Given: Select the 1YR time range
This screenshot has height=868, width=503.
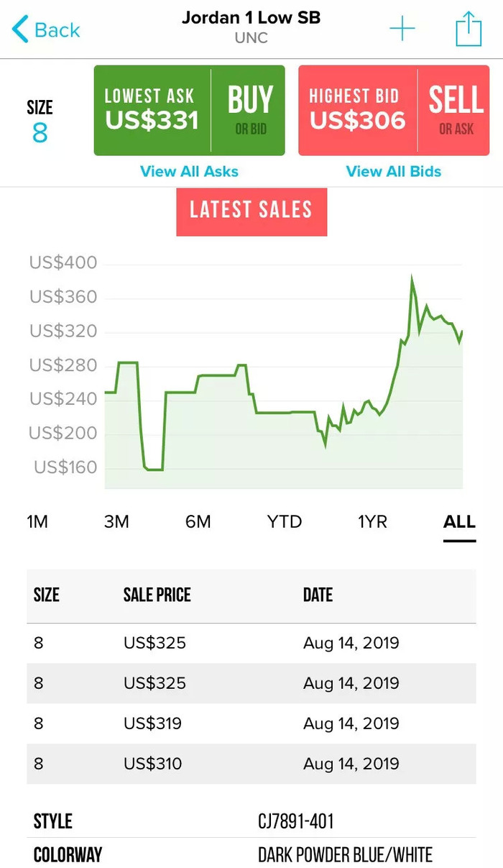Looking at the screenshot, I should (x=372, y=522).
